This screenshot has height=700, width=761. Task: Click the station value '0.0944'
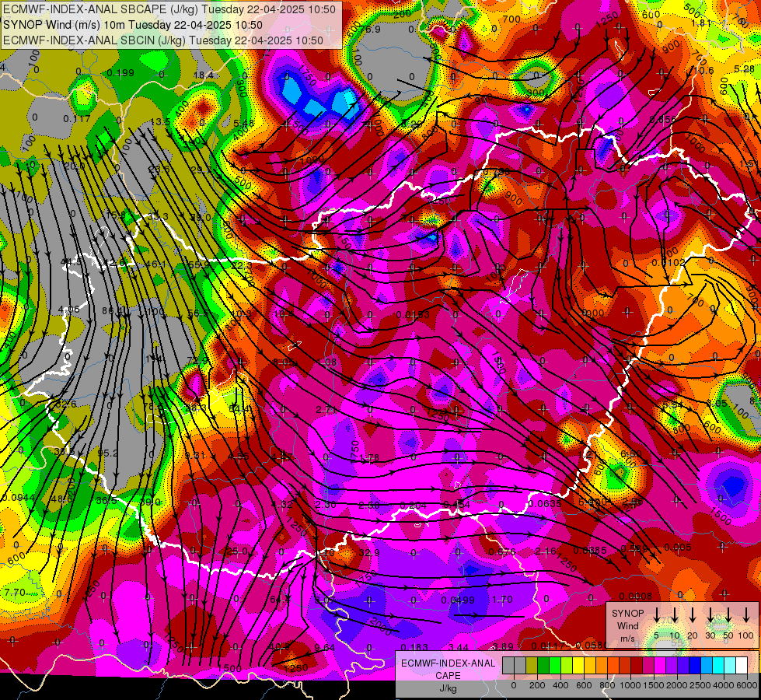click(x=18, y=498)
